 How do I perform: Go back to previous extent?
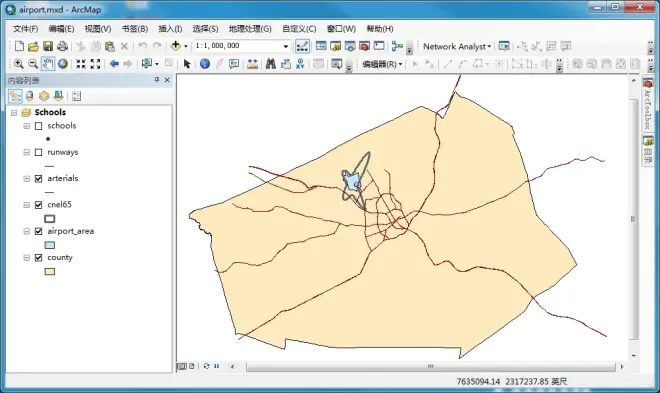(114, 64)
